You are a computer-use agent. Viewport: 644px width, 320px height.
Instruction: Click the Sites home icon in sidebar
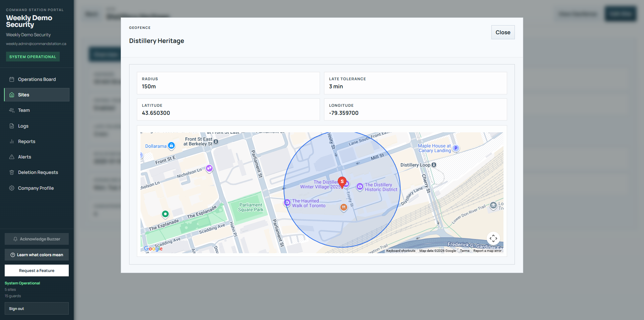pyautogui.click(x=12, y=95)
